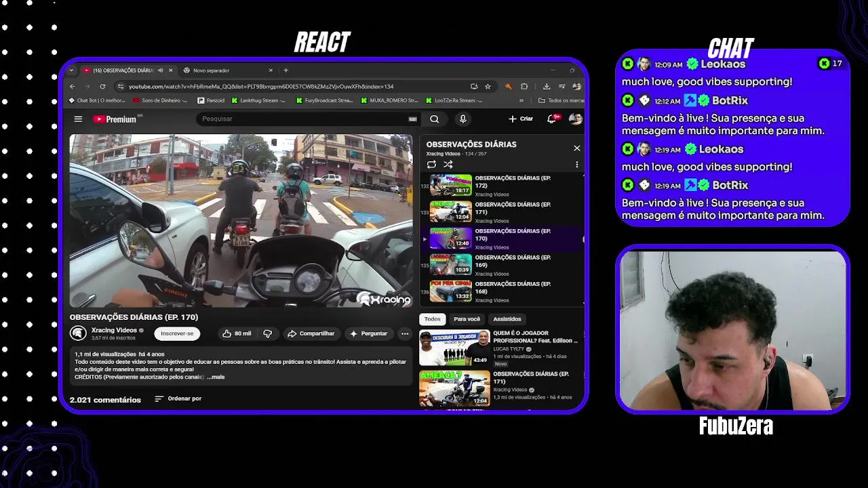Click the playlist panel scrollbar
Image resolution: width=868 pixels, height=488 pixels.
coord(583,239)
